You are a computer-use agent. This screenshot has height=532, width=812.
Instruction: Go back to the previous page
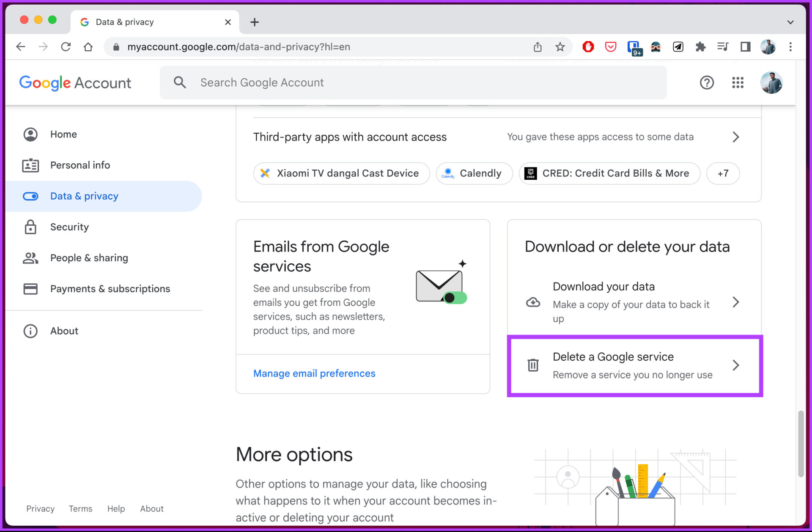(x=20, y=47)
